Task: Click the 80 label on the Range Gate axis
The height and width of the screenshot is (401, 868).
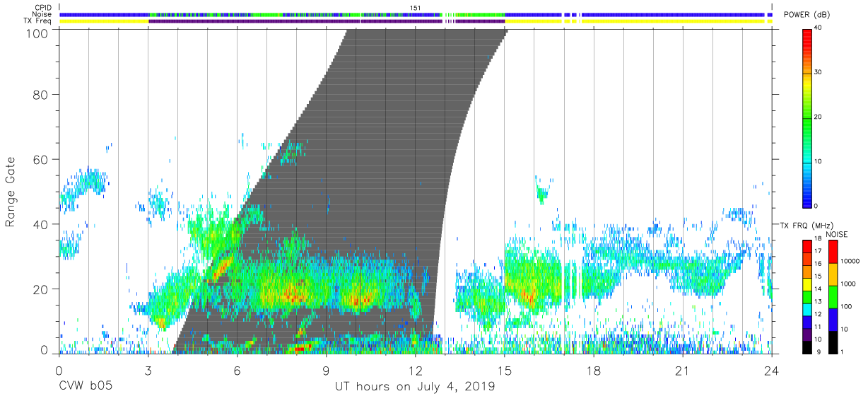Action: coord(41,95)
